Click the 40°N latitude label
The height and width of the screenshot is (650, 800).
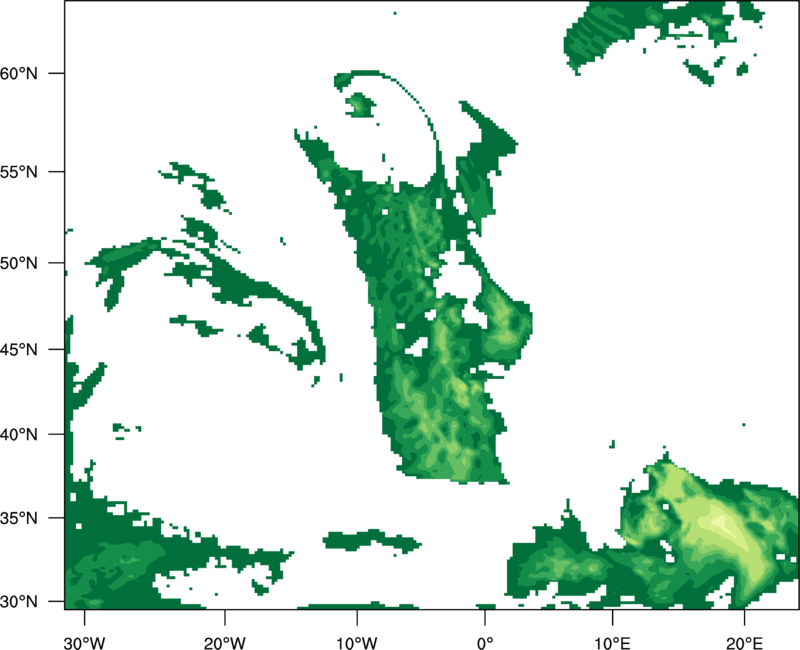[19, 435]
